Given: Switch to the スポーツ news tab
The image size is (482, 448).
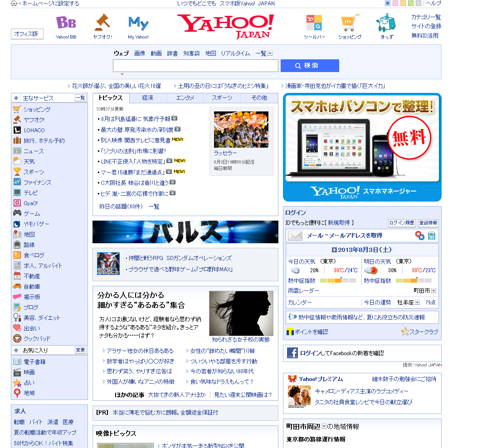Looking at the screenshot, I should (222, 98).
